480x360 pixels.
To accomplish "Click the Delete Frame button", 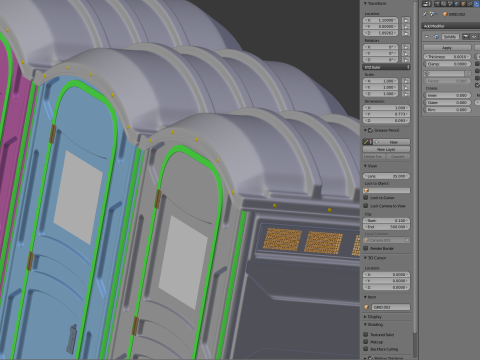I will point(374,156).
